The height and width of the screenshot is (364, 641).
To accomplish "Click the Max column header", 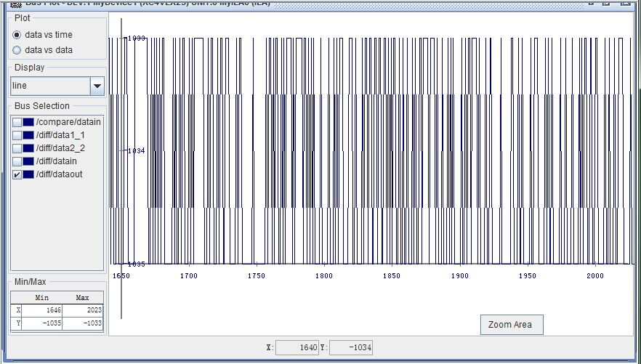I will 83,298.
